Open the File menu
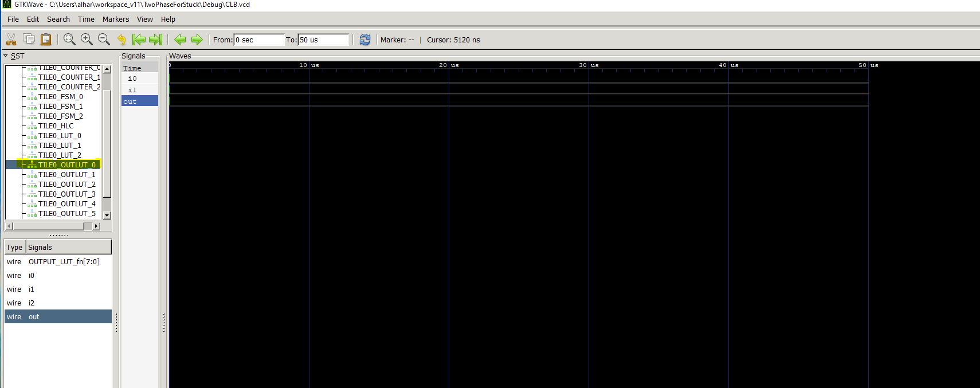 pyautogui.click(x=13, y=19)
